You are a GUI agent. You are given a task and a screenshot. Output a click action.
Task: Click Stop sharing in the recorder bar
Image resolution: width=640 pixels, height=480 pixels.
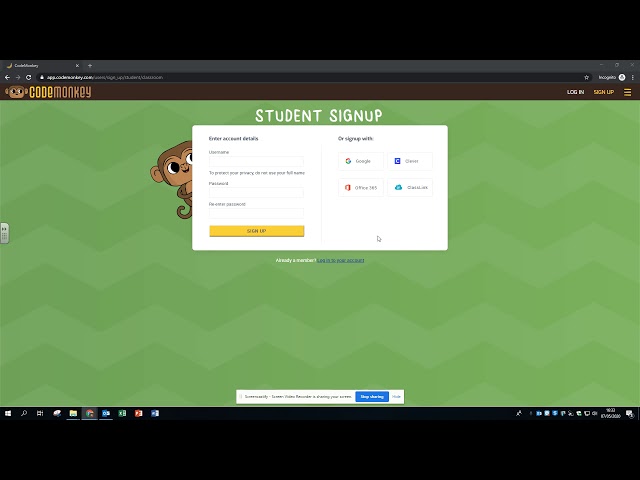click(x=372, y=397)
